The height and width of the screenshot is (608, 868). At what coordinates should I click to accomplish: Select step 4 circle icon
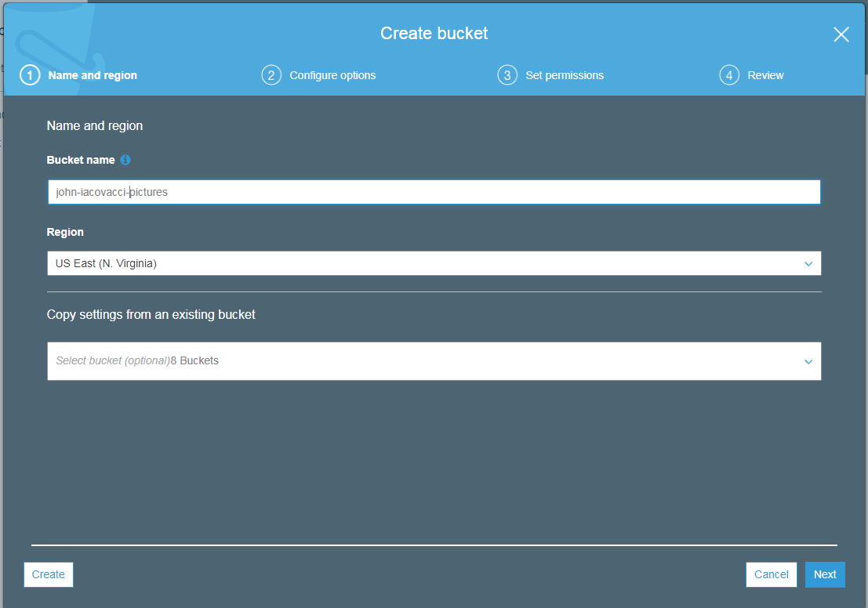pyautogui.click(x=729, y=75)
